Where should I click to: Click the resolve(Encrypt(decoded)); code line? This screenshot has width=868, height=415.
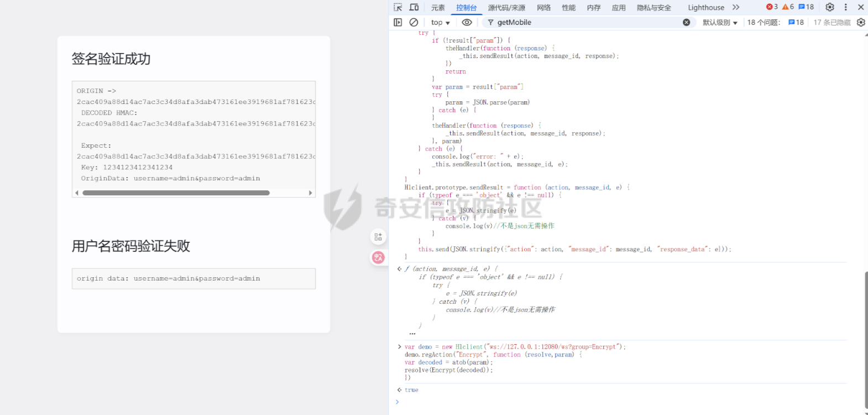click(x=448, y=370)
